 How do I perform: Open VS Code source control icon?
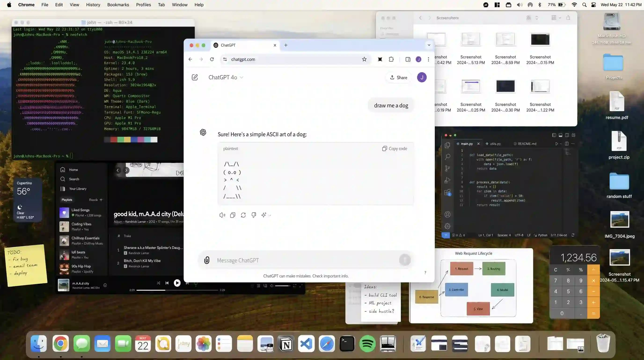[x=447, y=168]
